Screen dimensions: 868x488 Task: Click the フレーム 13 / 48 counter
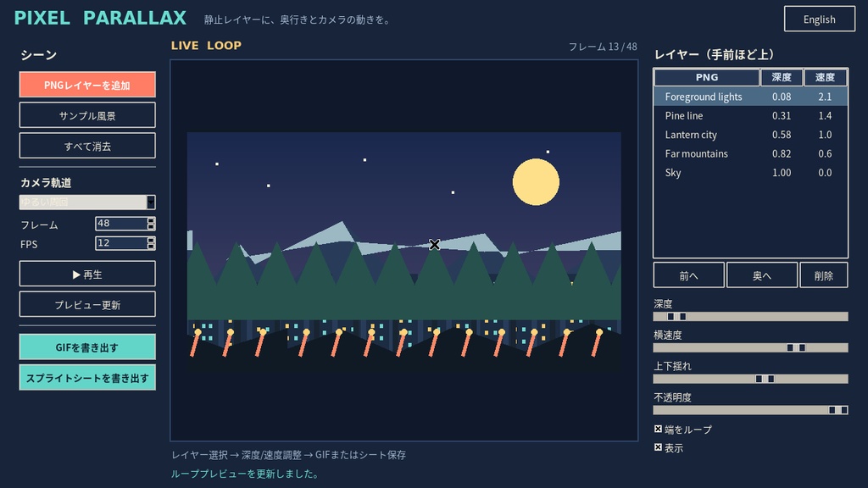(603, 47)
